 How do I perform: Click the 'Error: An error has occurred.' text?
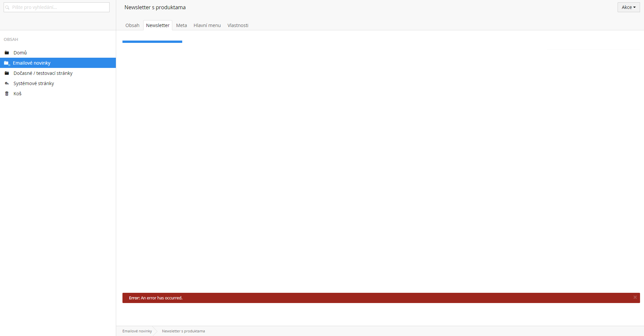point(156,298)
